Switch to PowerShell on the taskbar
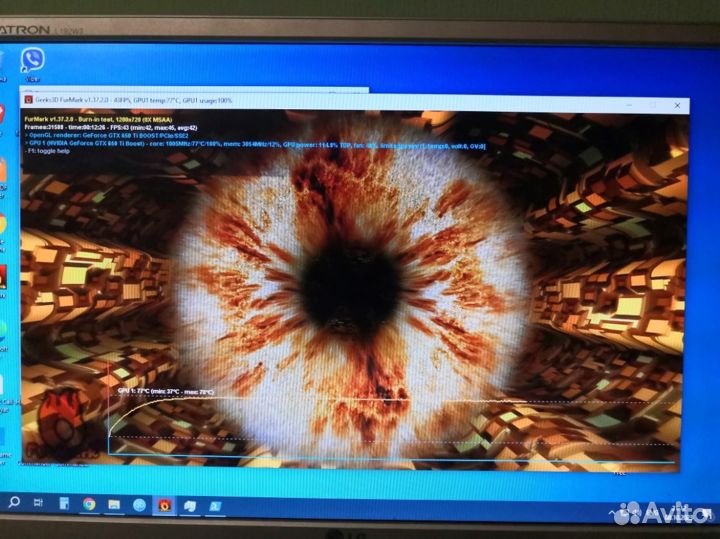 [x=215, y=506]
